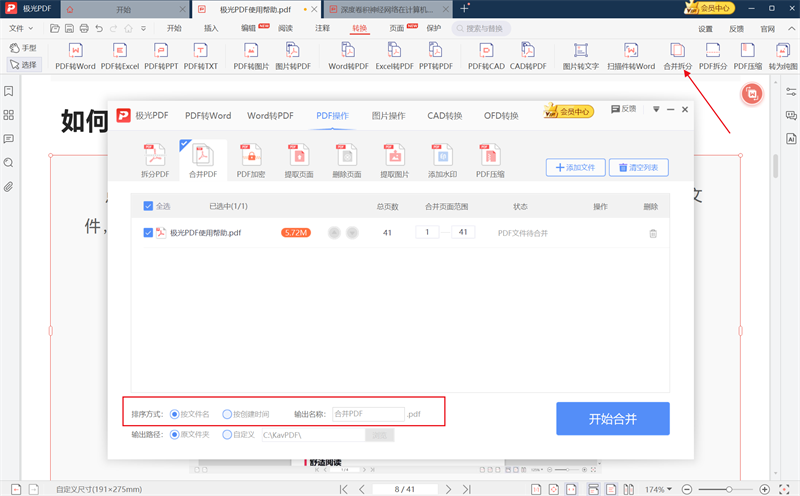Click the 开始合并 button

(613, 418)
